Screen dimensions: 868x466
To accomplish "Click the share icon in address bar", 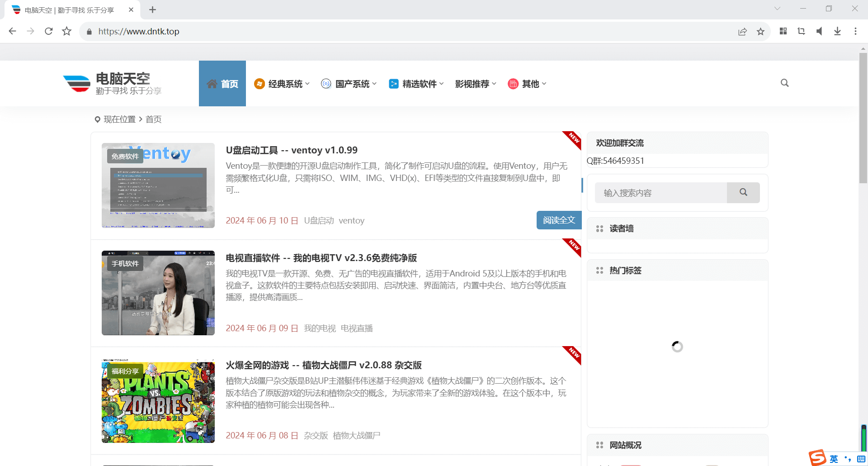I will (x=742, y=31).
